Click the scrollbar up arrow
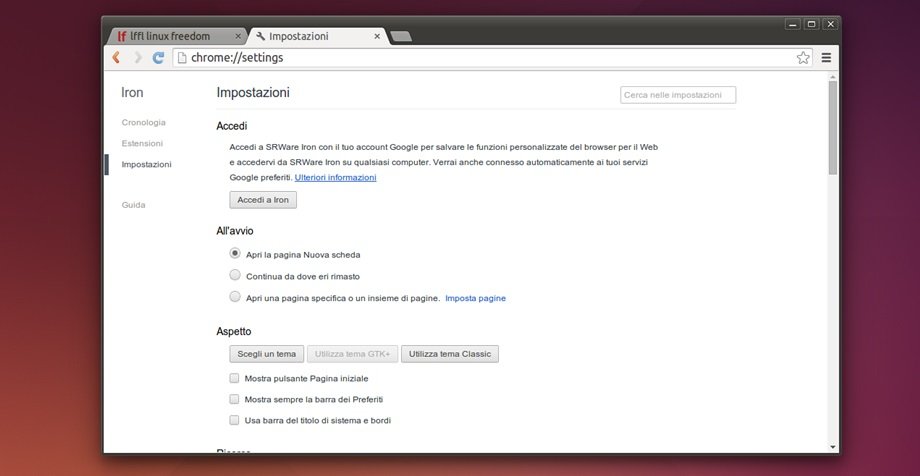This screenshot has width=920, height=476. (833, 77)
